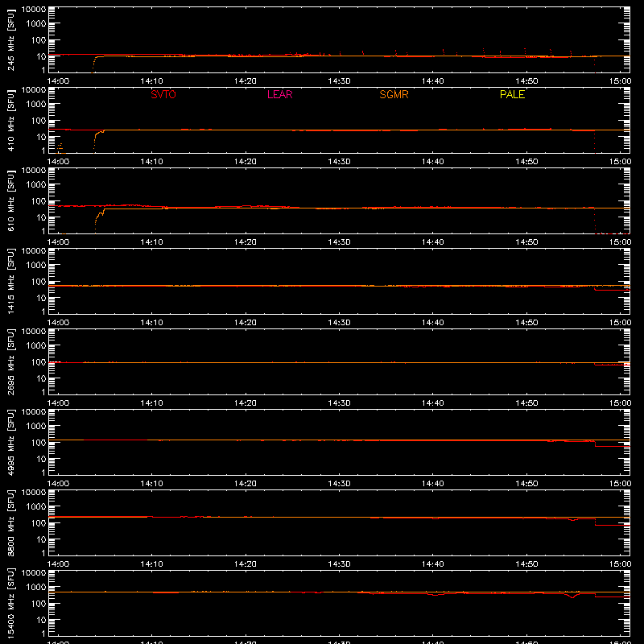644x644 pixels.
Task: Click 14:20 tick under the 8800 MHz panel
Action: [x=246, y=564]
